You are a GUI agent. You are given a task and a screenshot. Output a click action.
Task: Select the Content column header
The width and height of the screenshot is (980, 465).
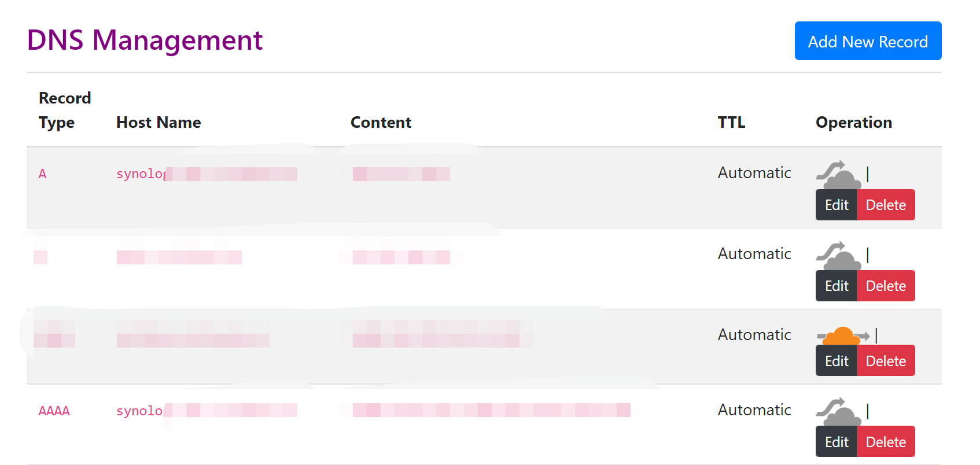381,122
